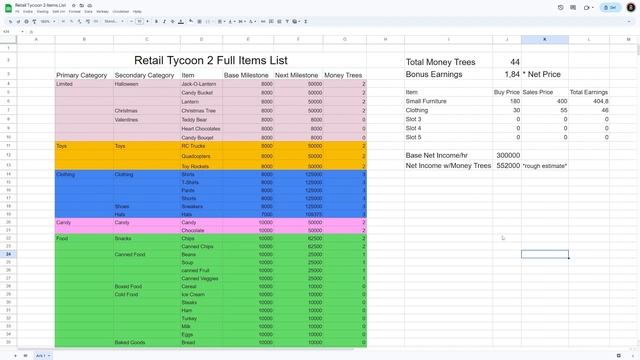Open the borders tool
This screenshot has width=640, height=360.
tap(199, 21)
